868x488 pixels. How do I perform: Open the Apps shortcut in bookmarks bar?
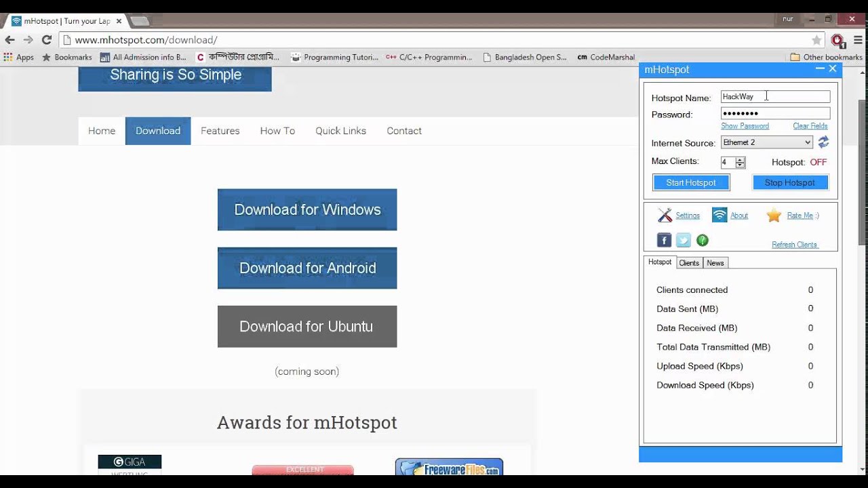coord(19,58)
